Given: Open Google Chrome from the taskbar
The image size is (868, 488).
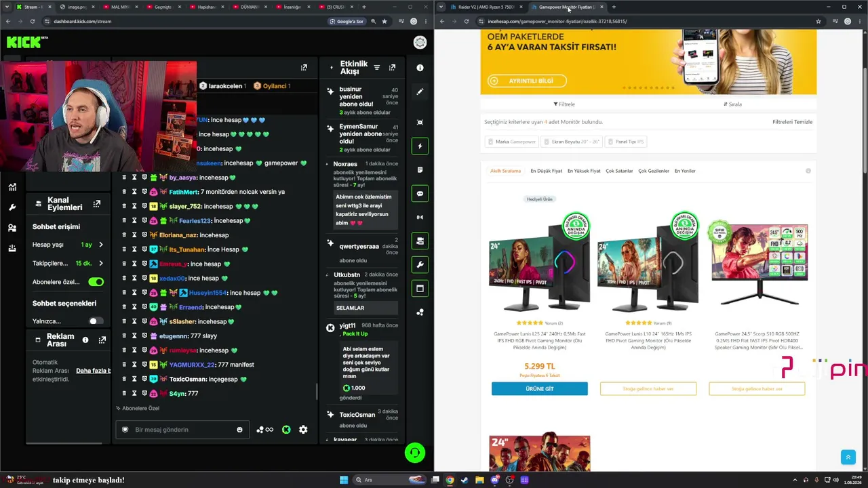Looking at the screenshot, I should [x=450, y=480].
